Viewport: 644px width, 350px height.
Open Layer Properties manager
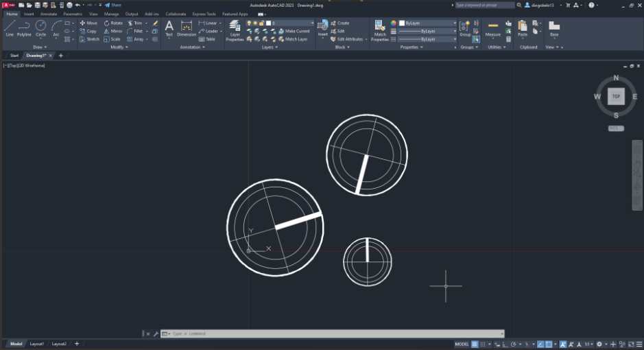coord(235,31)
